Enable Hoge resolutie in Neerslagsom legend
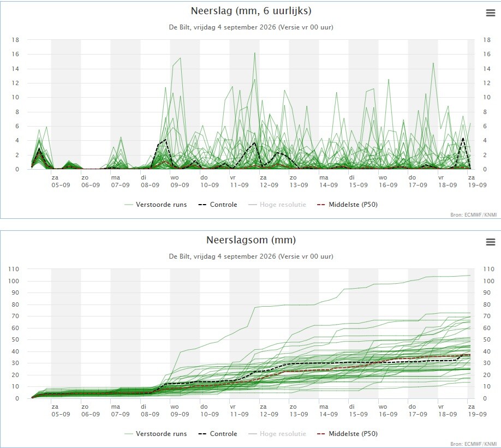The width and height of the screenshot is (501, 448). point(277,434)
